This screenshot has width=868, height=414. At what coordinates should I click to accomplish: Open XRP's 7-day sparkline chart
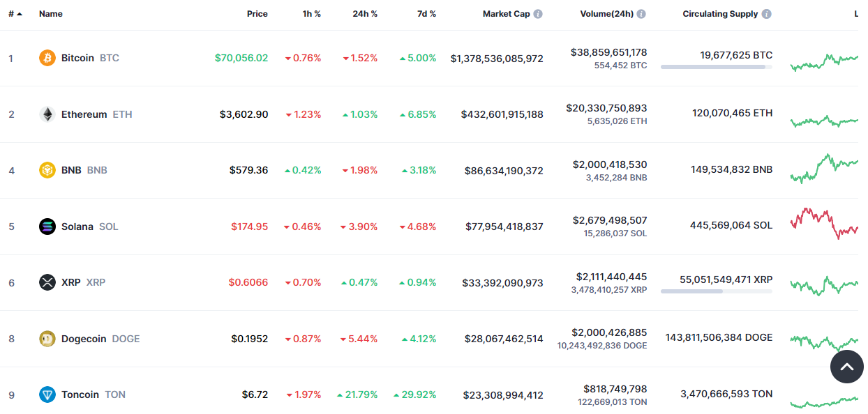(x=824, y=284)
